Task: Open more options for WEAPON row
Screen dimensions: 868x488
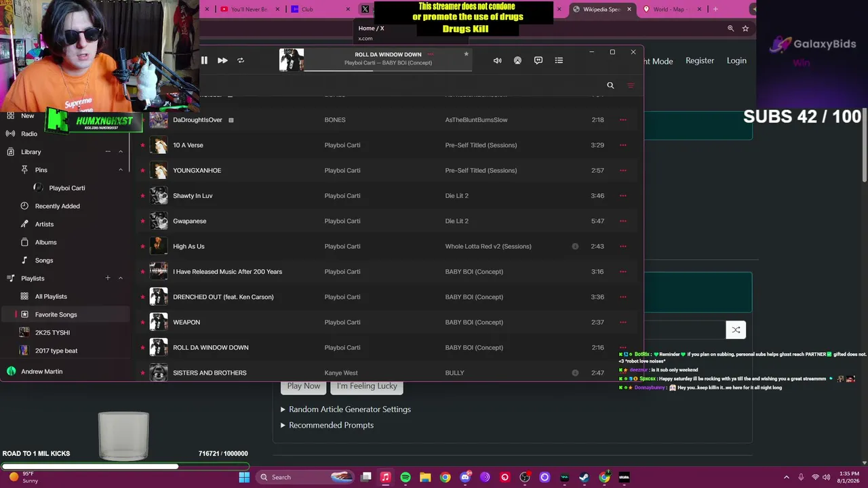Action: click(623, 322)
